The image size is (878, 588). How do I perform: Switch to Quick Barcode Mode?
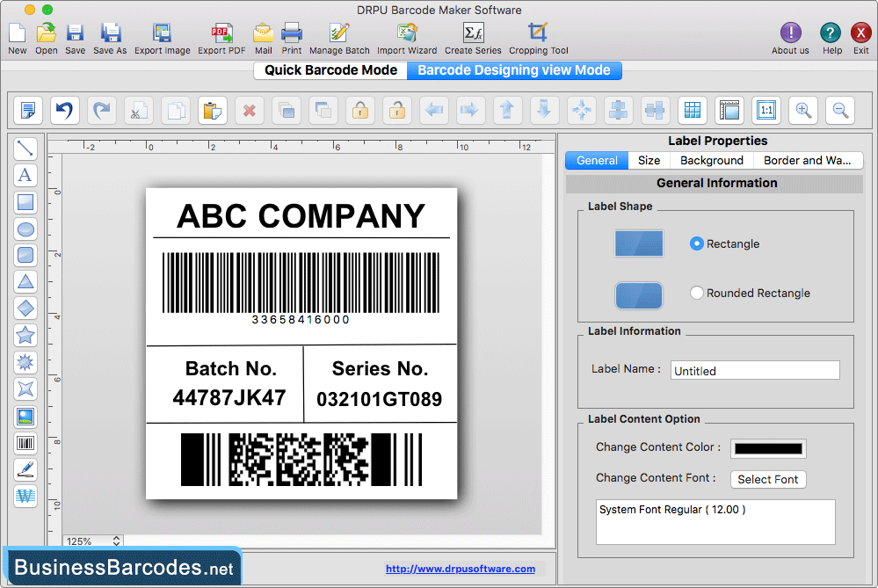(330, 70)
